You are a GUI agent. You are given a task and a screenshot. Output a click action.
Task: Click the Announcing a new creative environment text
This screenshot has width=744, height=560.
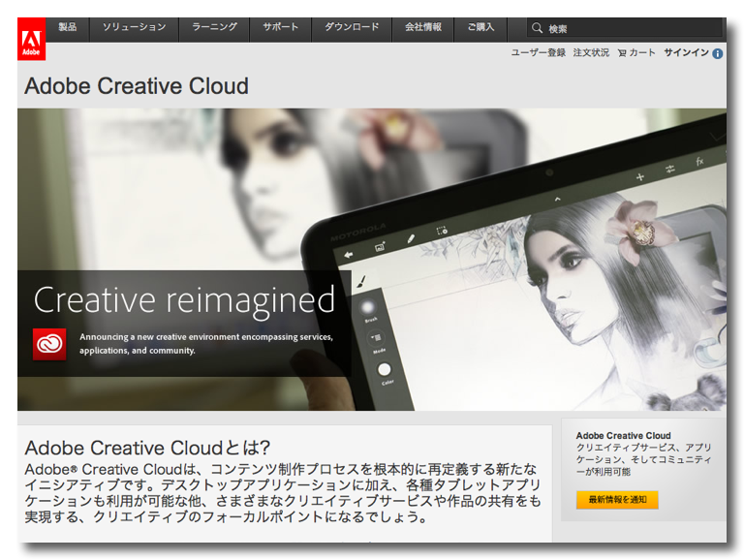206,344
